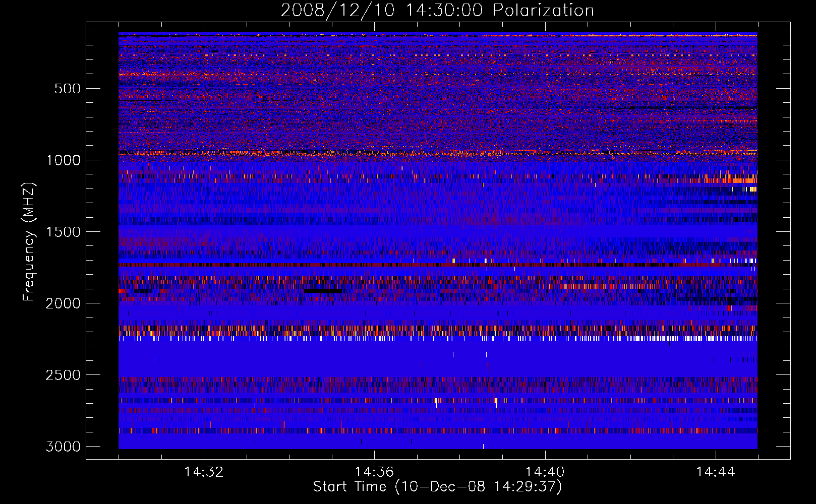Click the 3000 frequency tick label
This screenshot has width=816, height=504.
tap(63, 447)
